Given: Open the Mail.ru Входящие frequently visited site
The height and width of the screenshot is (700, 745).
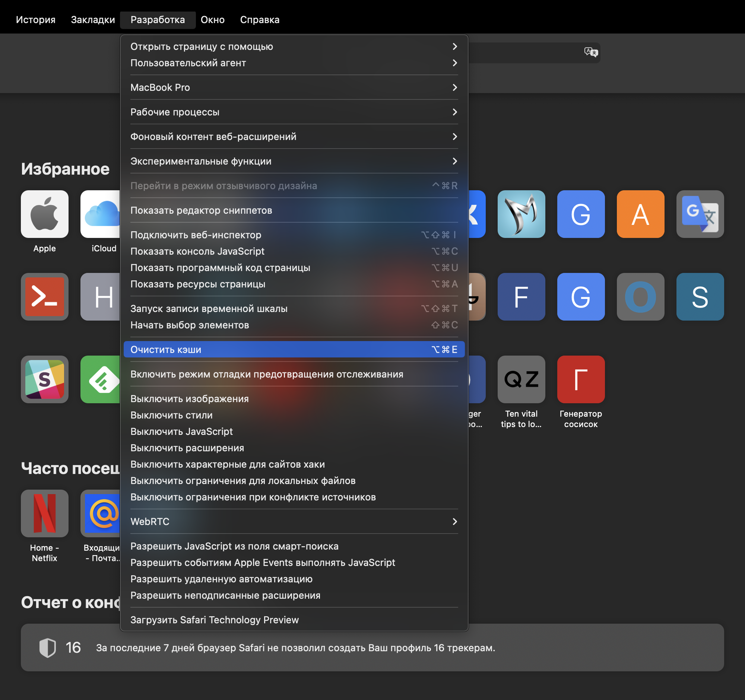Looking at the screenshot, I should click(x=101, y=513).
